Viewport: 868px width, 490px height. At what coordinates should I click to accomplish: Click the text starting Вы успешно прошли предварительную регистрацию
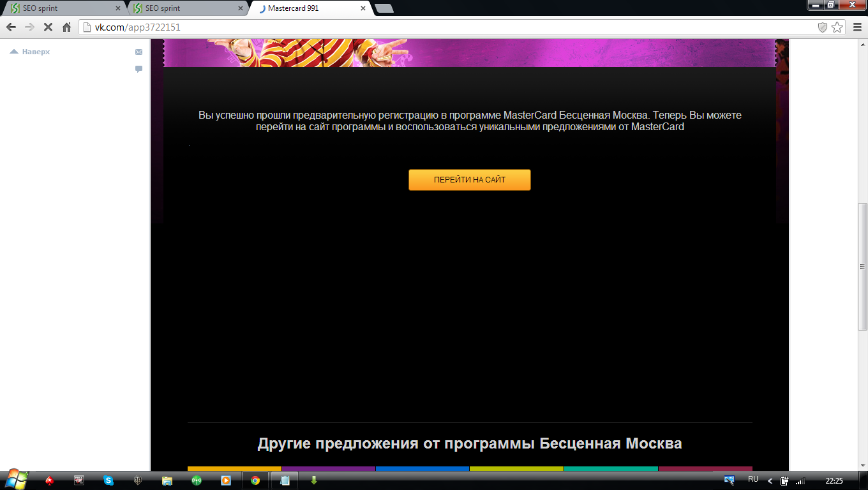(x=470, y=121)
